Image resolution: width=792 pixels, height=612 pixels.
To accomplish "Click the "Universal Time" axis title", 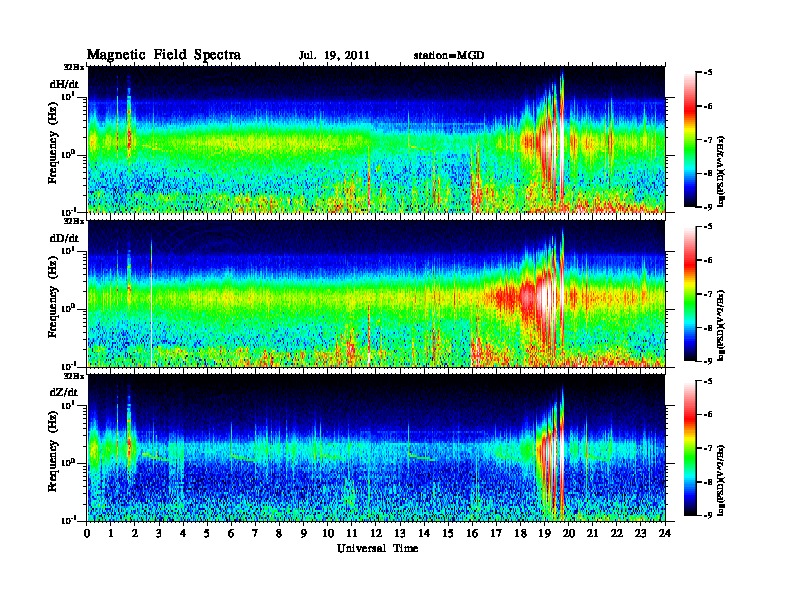I will pyautogui.click(x=378, y=548).
